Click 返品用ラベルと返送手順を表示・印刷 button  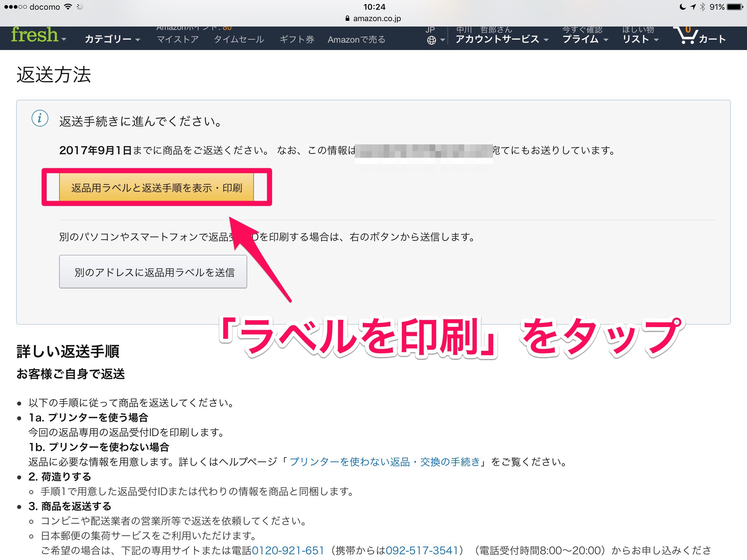point(157,188)
